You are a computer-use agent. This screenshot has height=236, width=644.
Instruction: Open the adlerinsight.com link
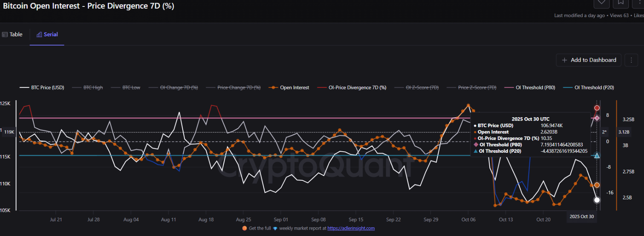[x=351, y=228]
